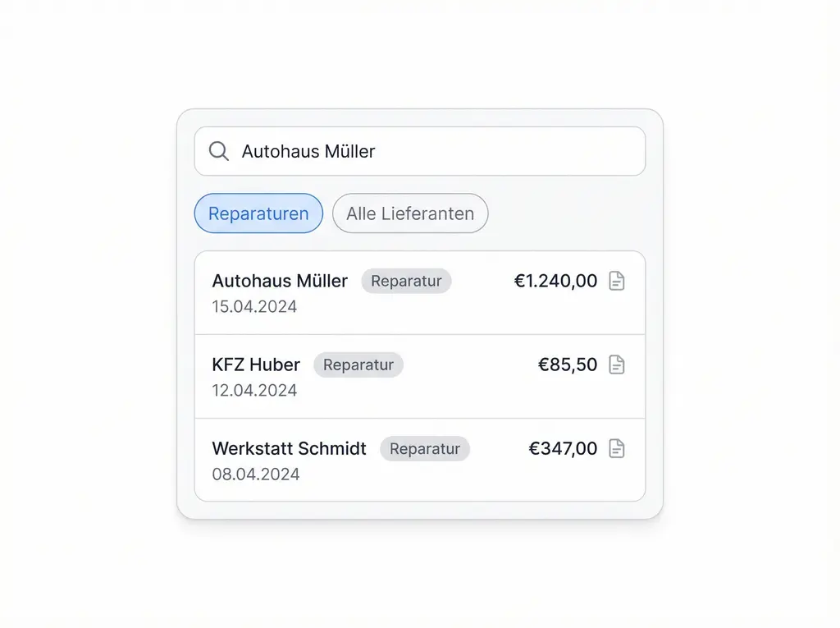Screen dimensions: 840x628
Task: Click the search term Autohaus Müller
Action: tap(308, 151)
